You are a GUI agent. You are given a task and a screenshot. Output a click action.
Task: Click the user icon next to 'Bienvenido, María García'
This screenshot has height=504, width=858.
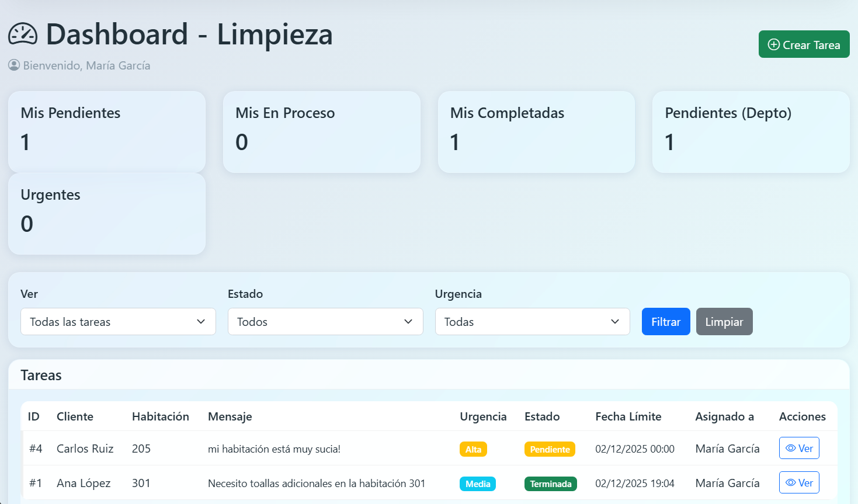click(12, 65)
